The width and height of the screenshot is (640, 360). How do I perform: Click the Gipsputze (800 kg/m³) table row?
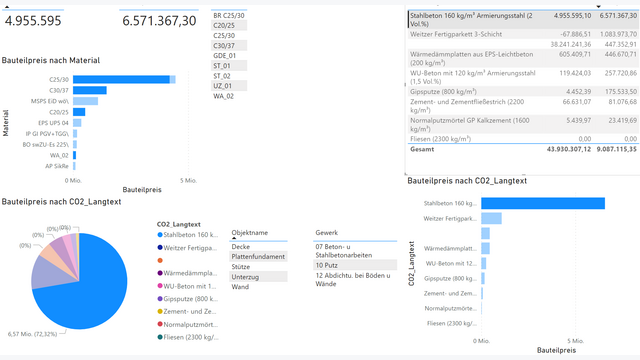[523, 92]
